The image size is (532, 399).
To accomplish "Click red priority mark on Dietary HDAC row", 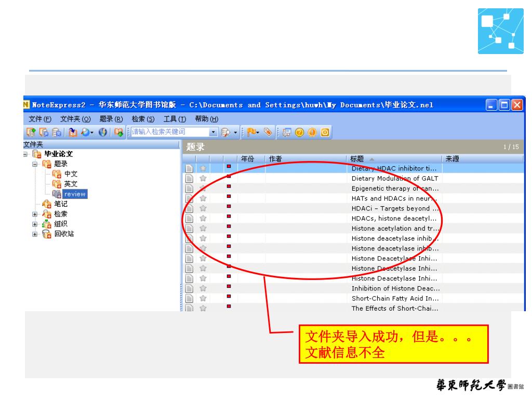I will [229, 166].
